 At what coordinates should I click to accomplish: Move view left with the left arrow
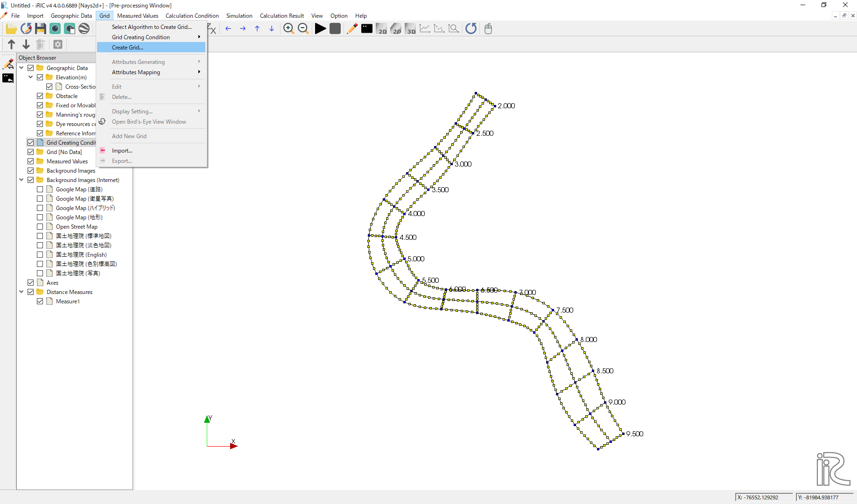[x=228, y=29]
